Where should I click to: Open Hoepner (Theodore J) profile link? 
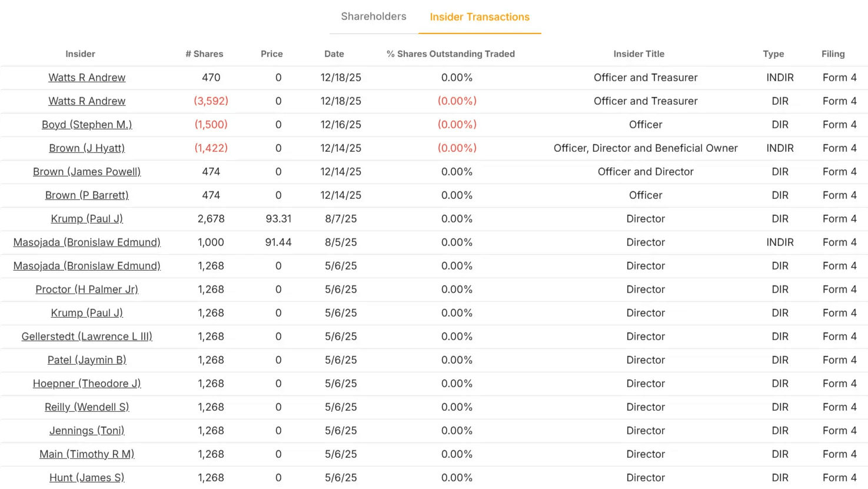pyautogui.click(x=87, y=384)
